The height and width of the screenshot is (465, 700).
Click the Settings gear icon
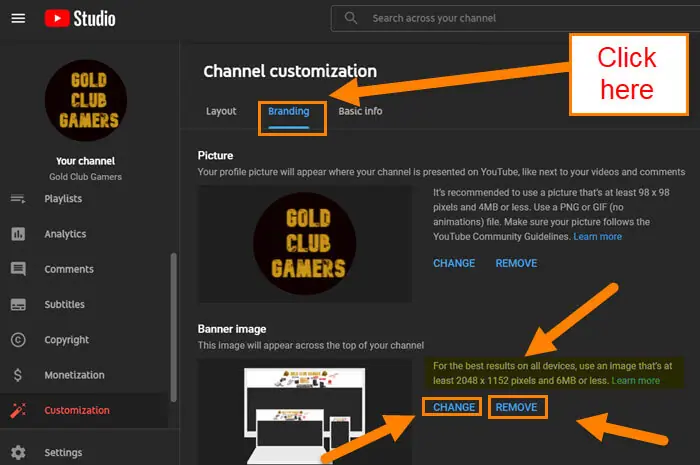(x=18, y=453)
